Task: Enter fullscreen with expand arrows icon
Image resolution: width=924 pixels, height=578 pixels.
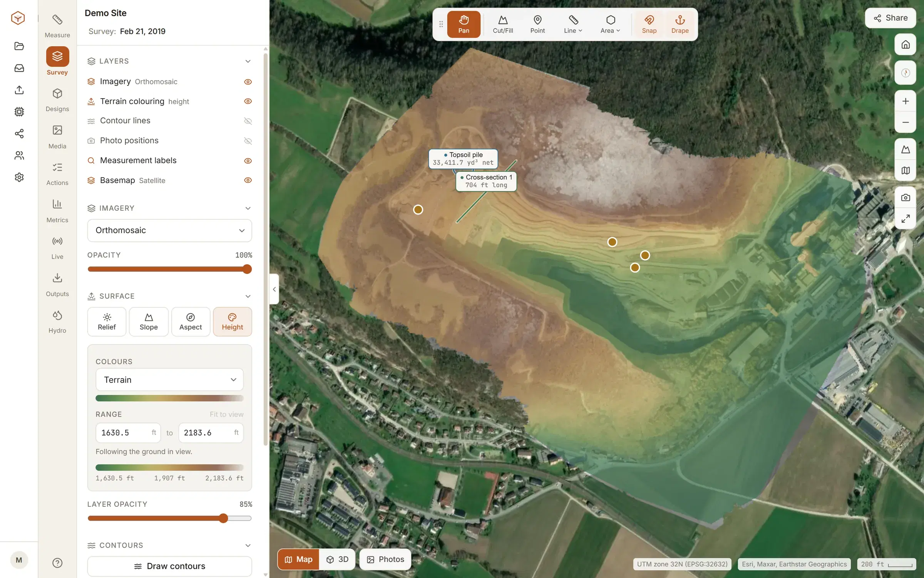Action: (x=905, y=219)
